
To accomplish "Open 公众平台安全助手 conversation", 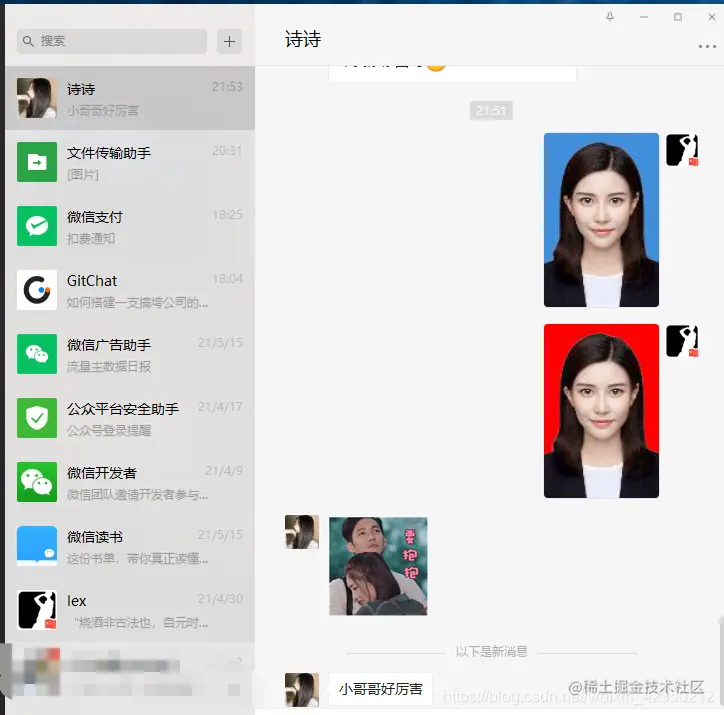I will (x=130, y=418).
